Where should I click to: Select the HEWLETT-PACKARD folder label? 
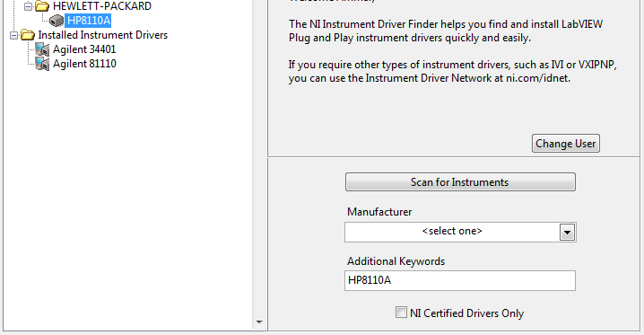(x=102, y=6)
